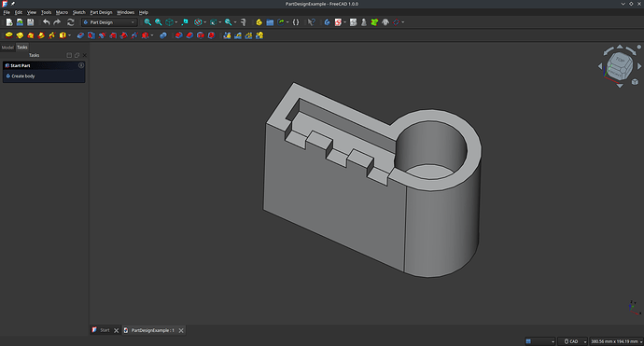Screen dimensions: 644x346
Task: Switch to the Start document tab
Action: [105, 330]
